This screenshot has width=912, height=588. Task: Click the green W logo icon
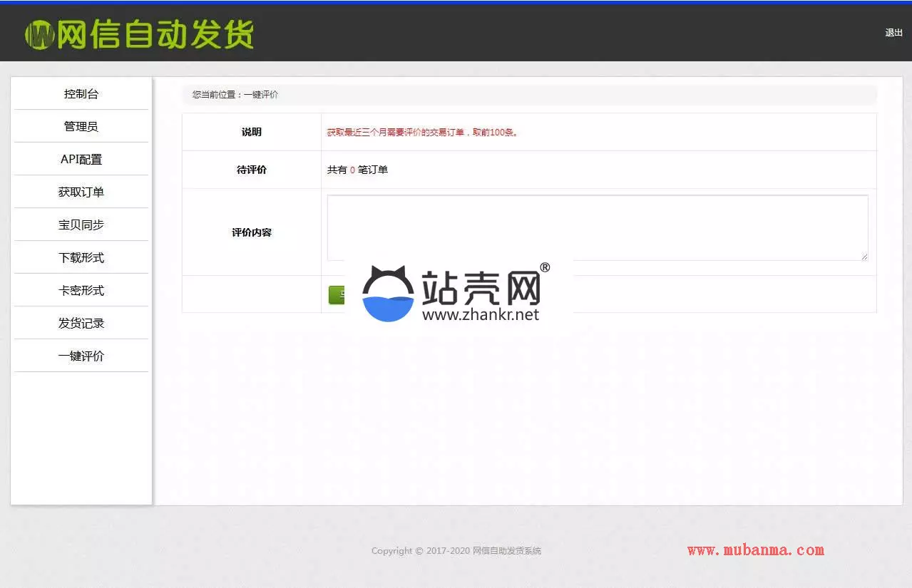tap(39, 34)
